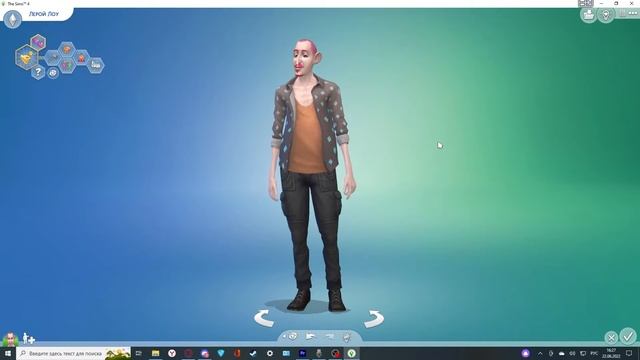This screenshot has height=360, width=640.
Task: Open the rightmost white-icon hexagon
Action: [96, 64]
